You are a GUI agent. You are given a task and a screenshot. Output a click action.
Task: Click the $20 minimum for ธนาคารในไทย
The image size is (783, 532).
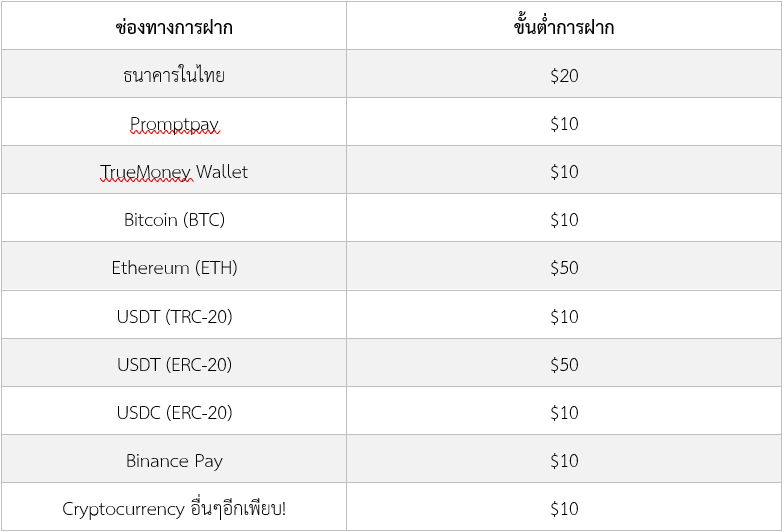(564, 75)
